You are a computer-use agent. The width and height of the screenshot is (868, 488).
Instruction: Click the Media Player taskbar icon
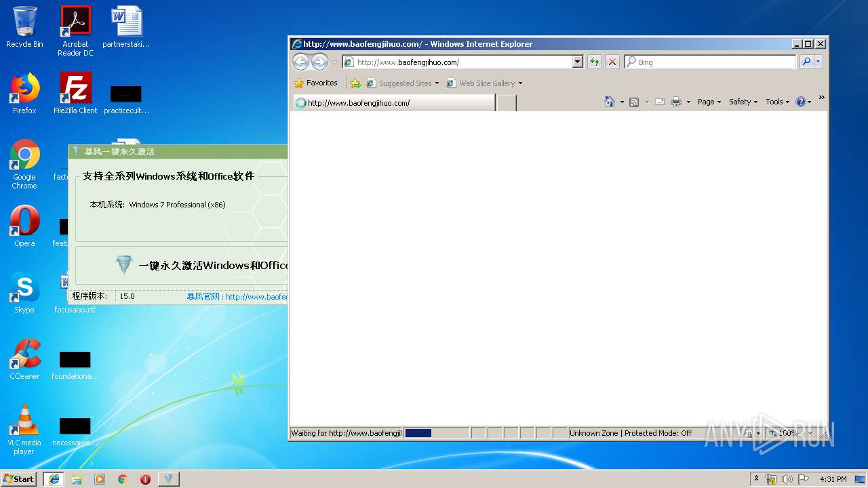(x=100, y=479)
